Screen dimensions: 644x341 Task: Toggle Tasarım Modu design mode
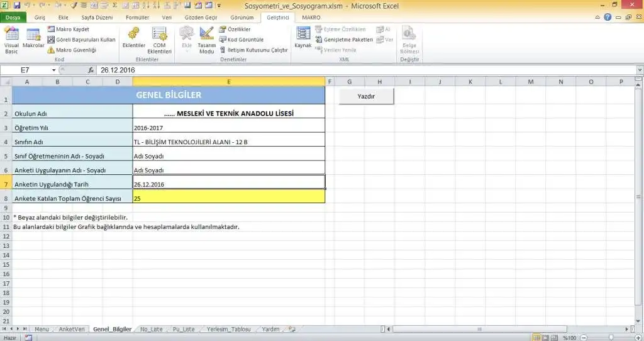point(206,40)
